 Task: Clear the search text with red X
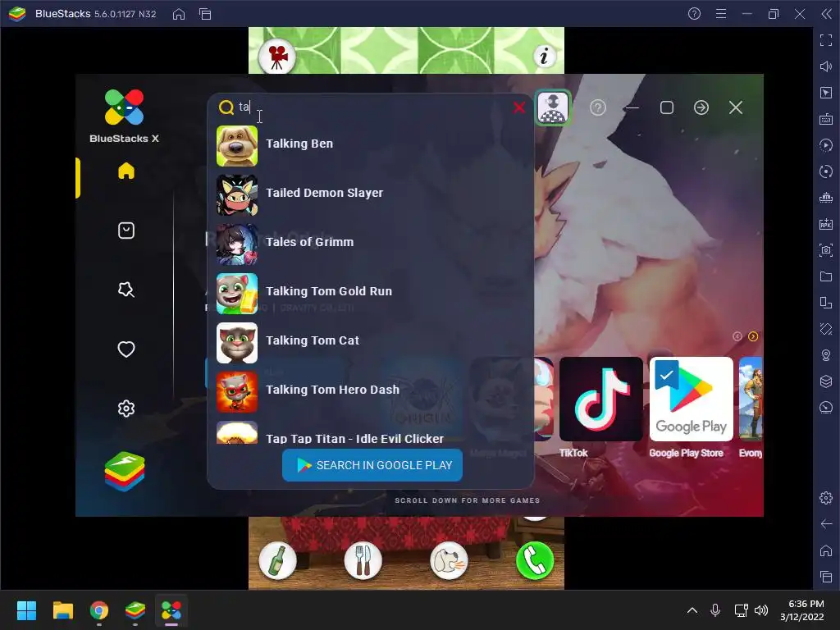click(x=518, y=107)
